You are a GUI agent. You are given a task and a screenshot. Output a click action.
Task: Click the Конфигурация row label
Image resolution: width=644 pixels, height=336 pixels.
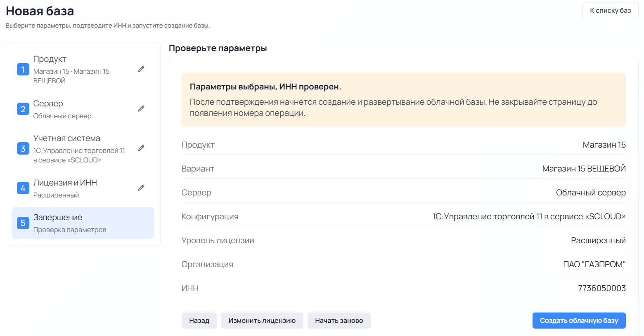[210, 216]
